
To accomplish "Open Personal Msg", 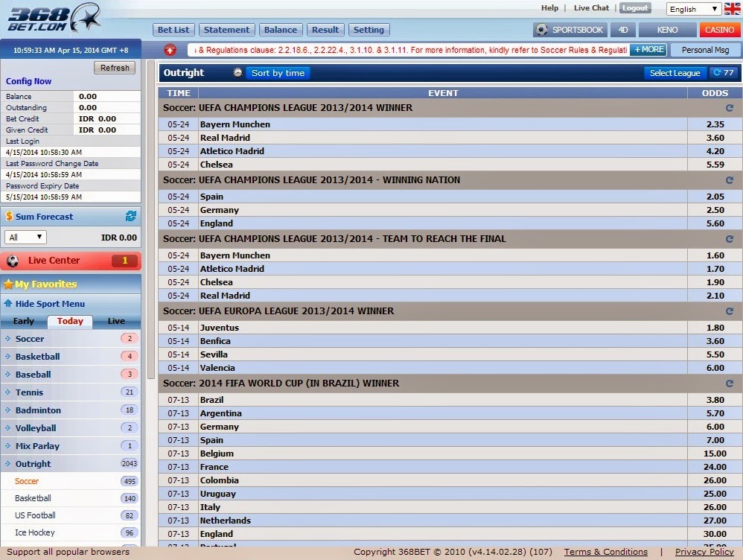I will (x=705, y=50).
